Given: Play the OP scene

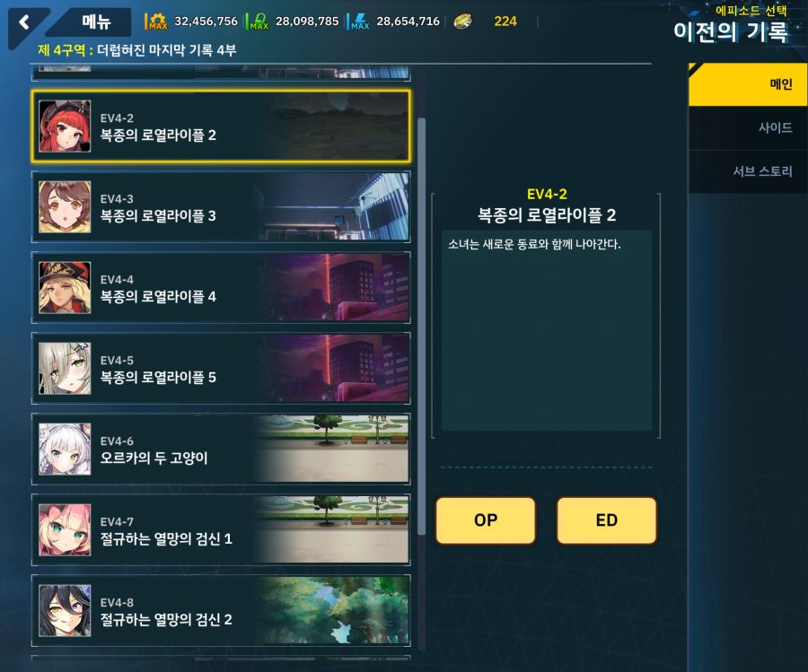Looking at the screenshot, I should point(486,520).
